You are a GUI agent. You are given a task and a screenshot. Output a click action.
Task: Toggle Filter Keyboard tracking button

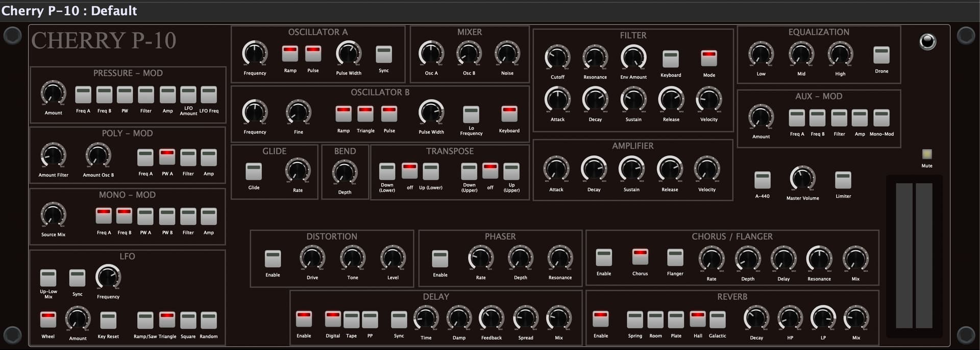(670, 59)
